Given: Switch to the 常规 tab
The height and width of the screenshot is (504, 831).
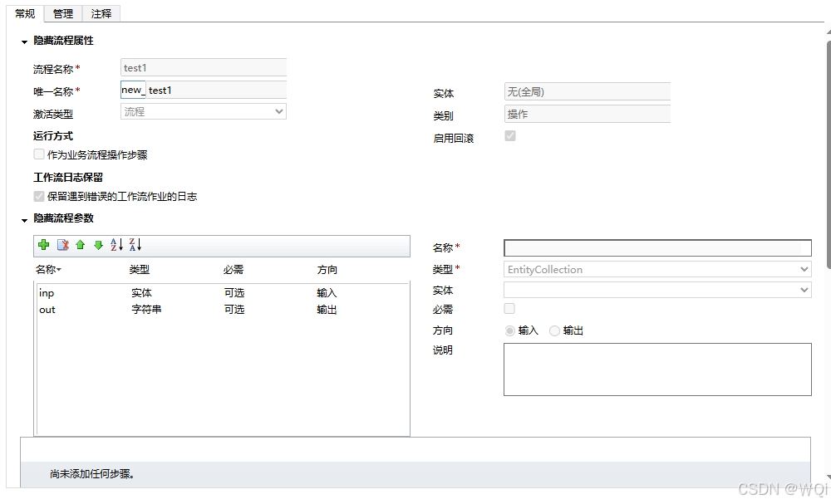Looking at the screenshot, I should click(25, 14).
